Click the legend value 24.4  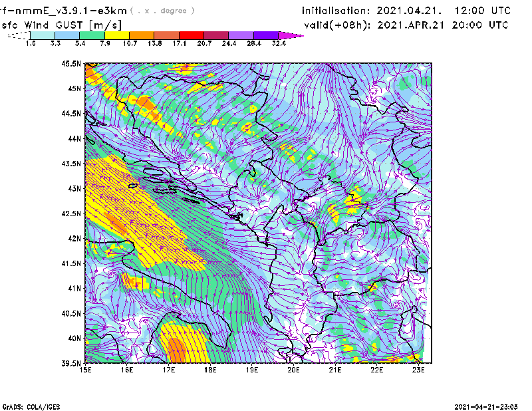point(229,43)
